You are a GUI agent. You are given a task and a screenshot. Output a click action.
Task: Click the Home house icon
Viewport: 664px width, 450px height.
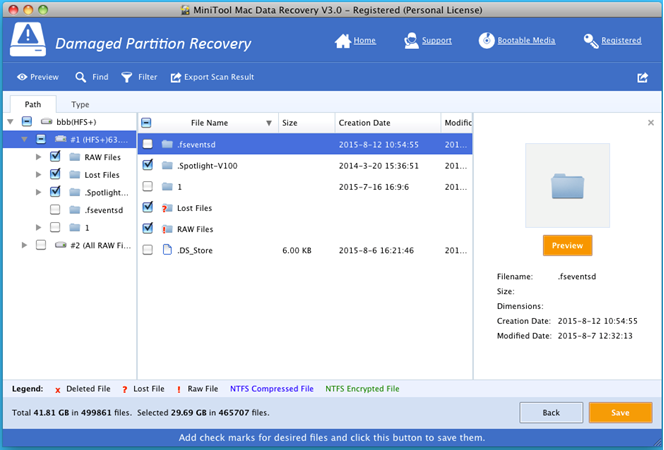click(343, 41)
